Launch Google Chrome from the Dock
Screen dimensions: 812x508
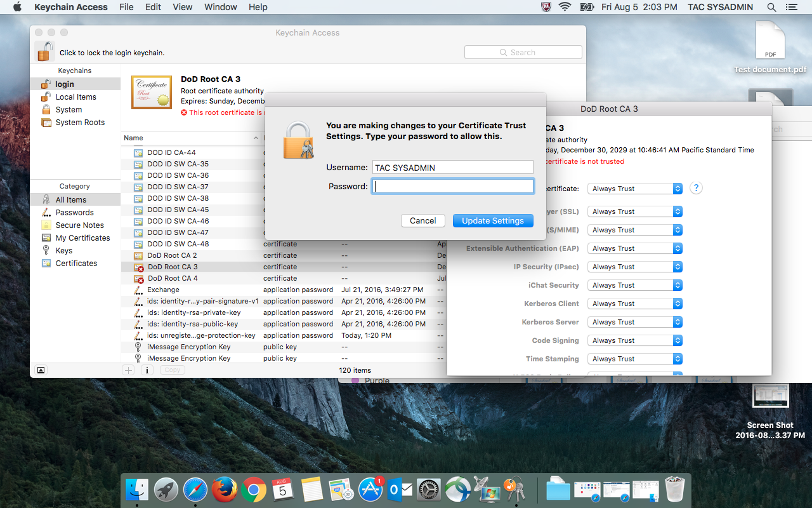254,490
